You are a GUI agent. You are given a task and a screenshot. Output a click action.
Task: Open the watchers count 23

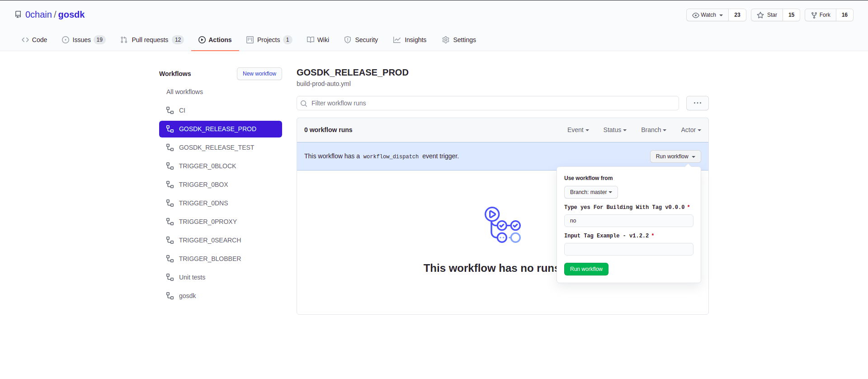tap(737, 15)
